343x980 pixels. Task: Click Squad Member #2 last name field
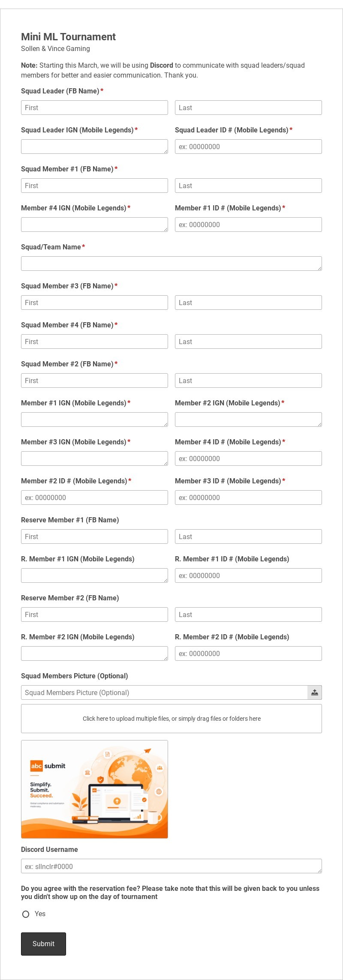248,381
